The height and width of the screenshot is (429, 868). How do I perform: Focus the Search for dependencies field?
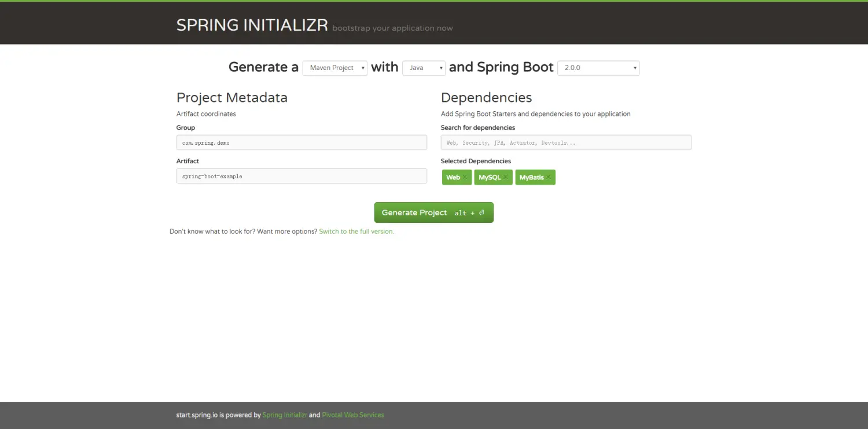566,142
